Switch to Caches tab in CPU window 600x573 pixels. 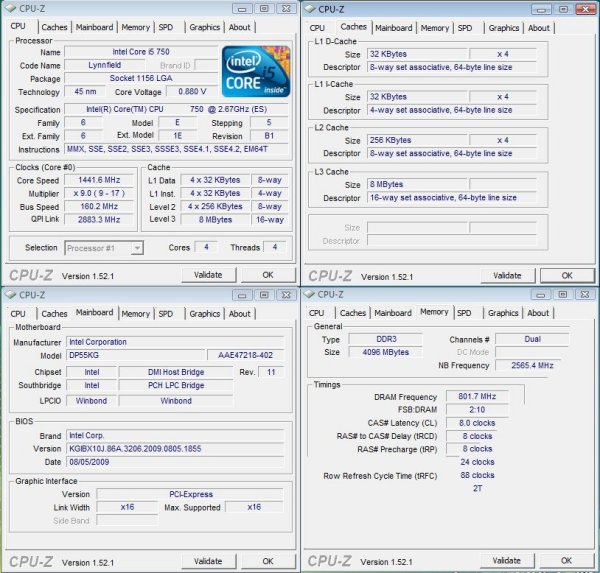tap(54, 27)
